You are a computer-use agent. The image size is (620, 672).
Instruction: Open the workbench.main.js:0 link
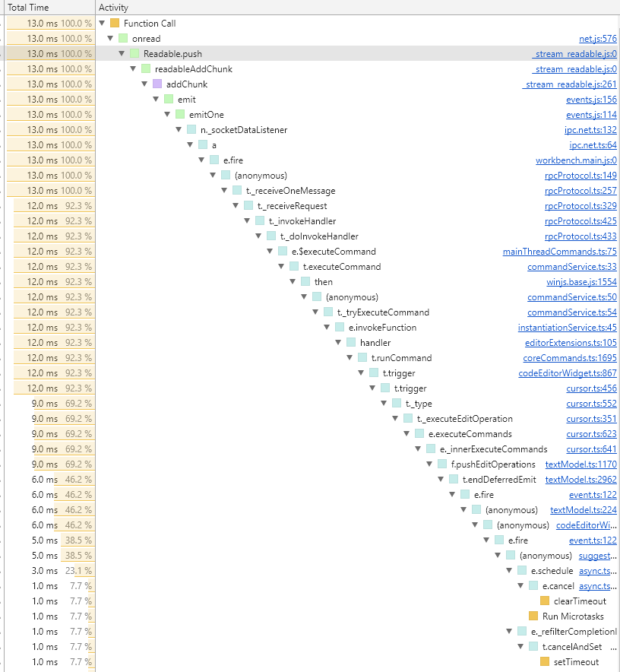point(576,160)
